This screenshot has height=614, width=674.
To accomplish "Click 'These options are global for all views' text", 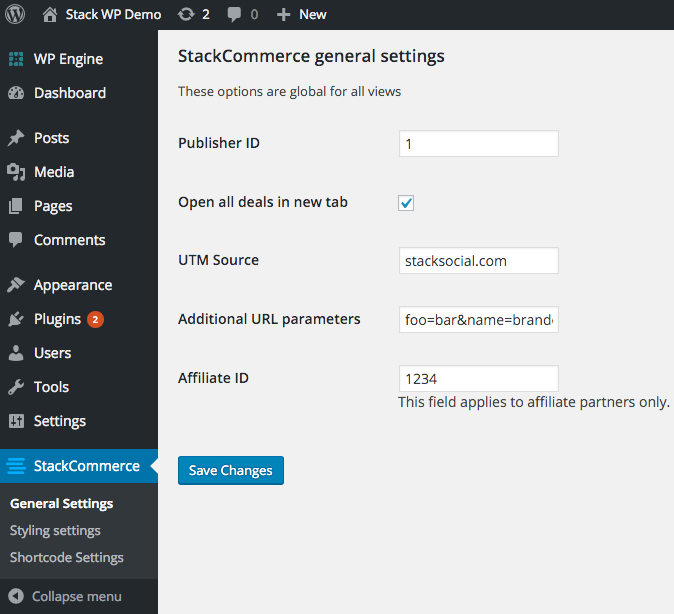I will (x=289, y=92).
